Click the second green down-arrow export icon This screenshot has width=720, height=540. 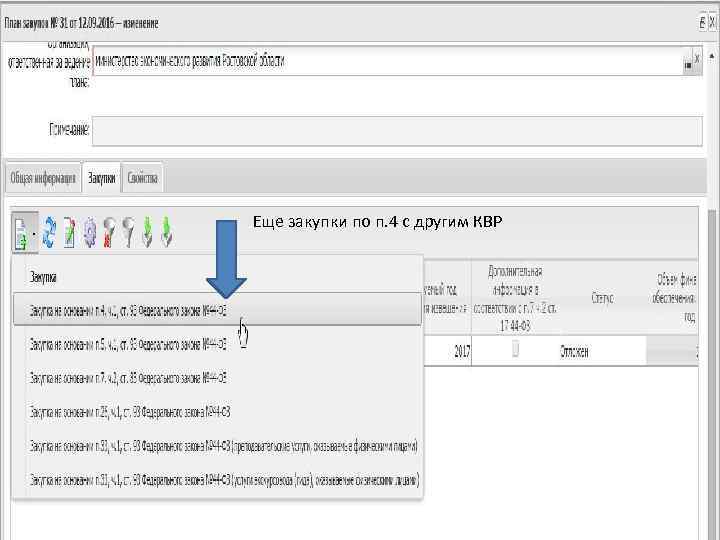click(x=167, y=232)
